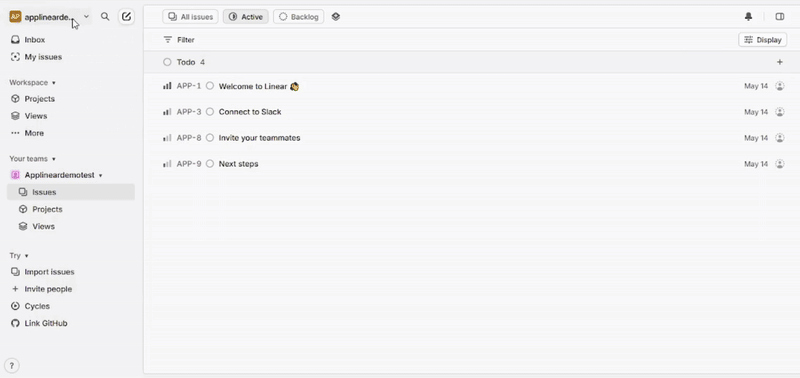
Task: Open the Next steps issue
Action: [239, 164]
